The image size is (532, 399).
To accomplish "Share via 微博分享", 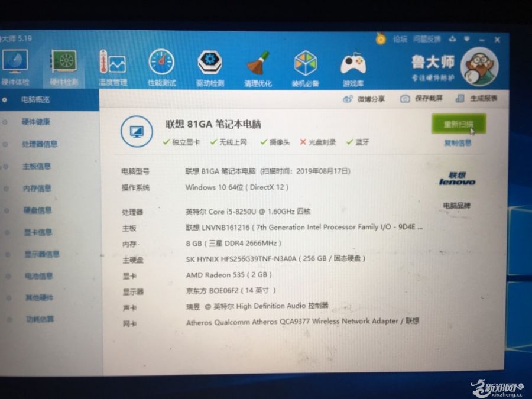I will click(x=364, y=99).
